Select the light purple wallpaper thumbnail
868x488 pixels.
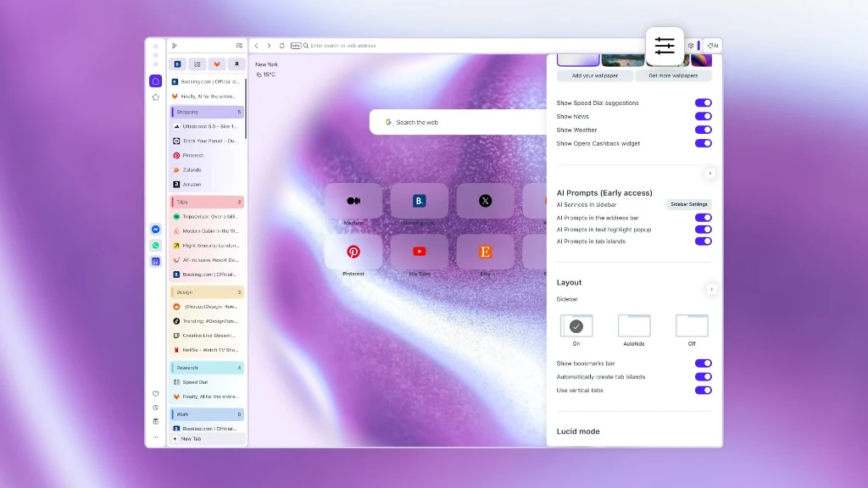pyautogui.click(x=578, y=60)
